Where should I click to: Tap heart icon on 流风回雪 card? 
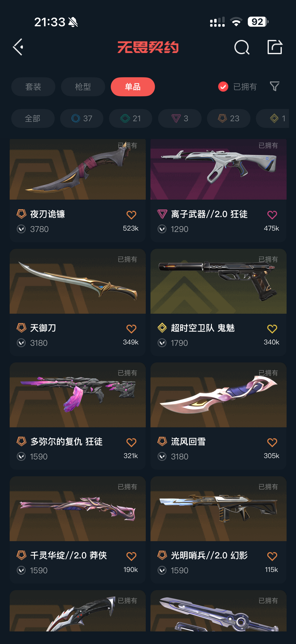272,442
